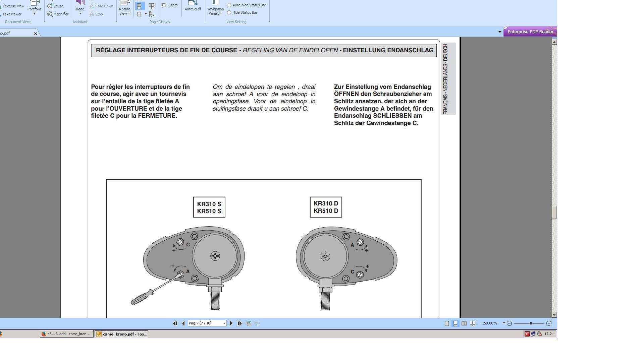Enable the Rulers checkbox

164,5
